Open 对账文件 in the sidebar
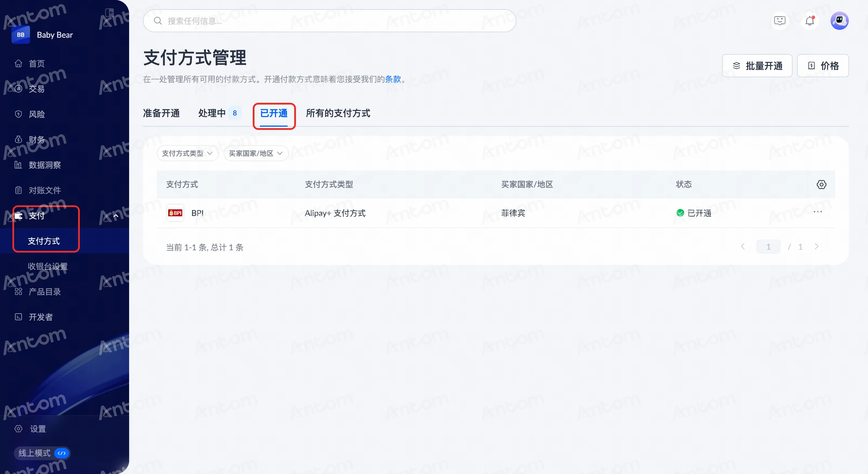 coord(45,190)
